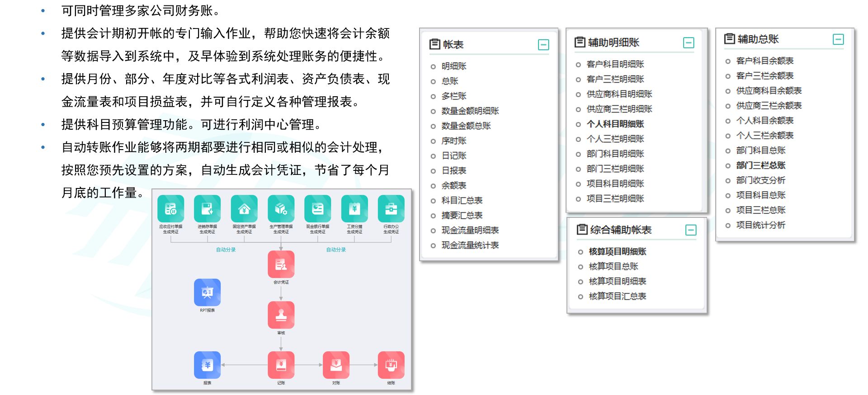Collapse the 辅助明细账 panel
Image resolution: width=868 pixels, height=395 pixels.
pyautogui.click(x=689, y=43)
